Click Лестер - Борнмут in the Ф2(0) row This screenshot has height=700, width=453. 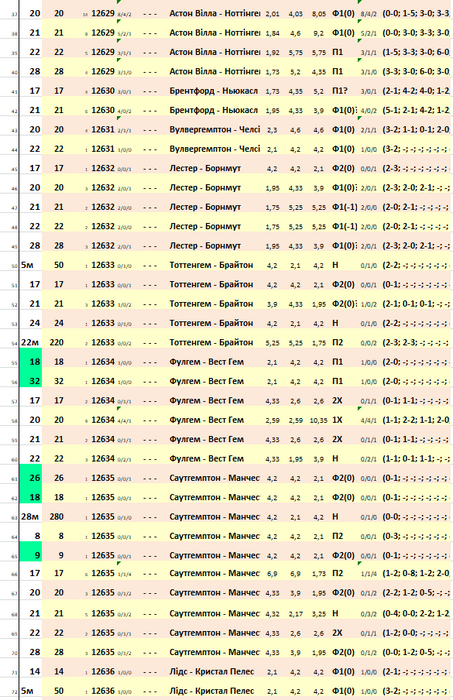click(205, 168)
